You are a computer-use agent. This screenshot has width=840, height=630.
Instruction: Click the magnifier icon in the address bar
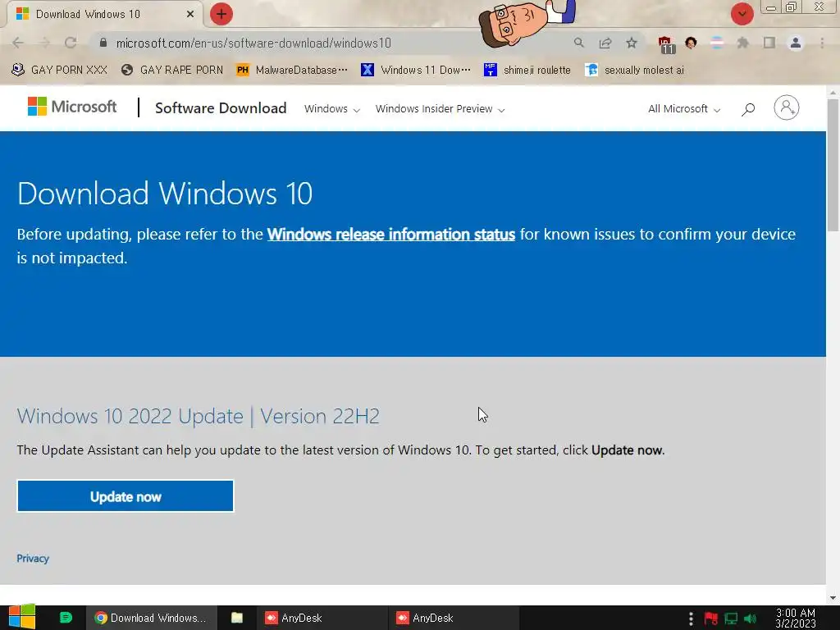578,43
